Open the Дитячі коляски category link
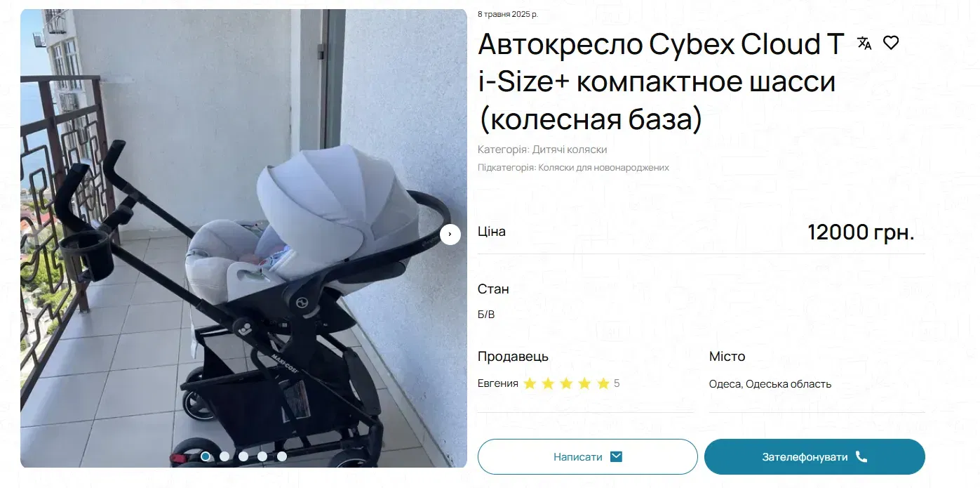Viewport: 980px width, 488px height. coord(570,150)
